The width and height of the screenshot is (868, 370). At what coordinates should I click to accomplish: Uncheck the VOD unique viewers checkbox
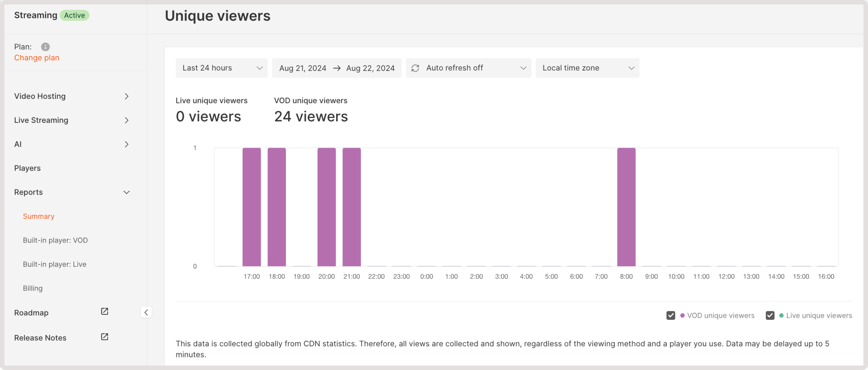670,315
